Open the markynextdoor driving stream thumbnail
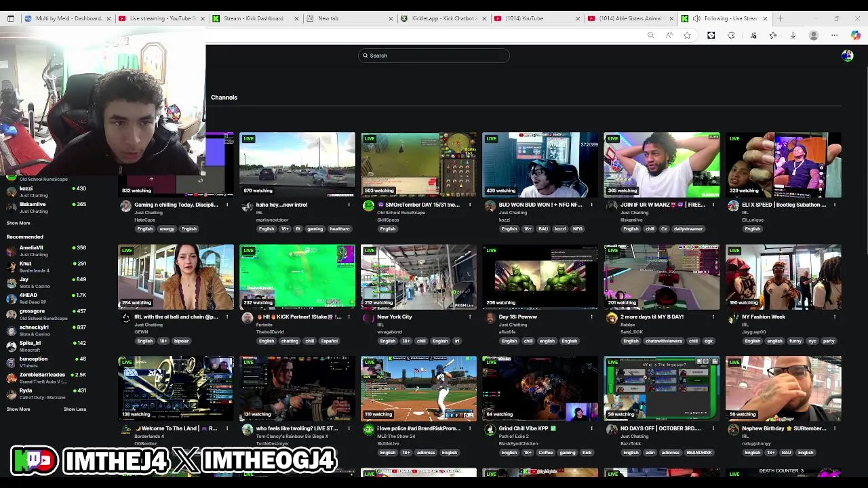 (x=297, y=165)
